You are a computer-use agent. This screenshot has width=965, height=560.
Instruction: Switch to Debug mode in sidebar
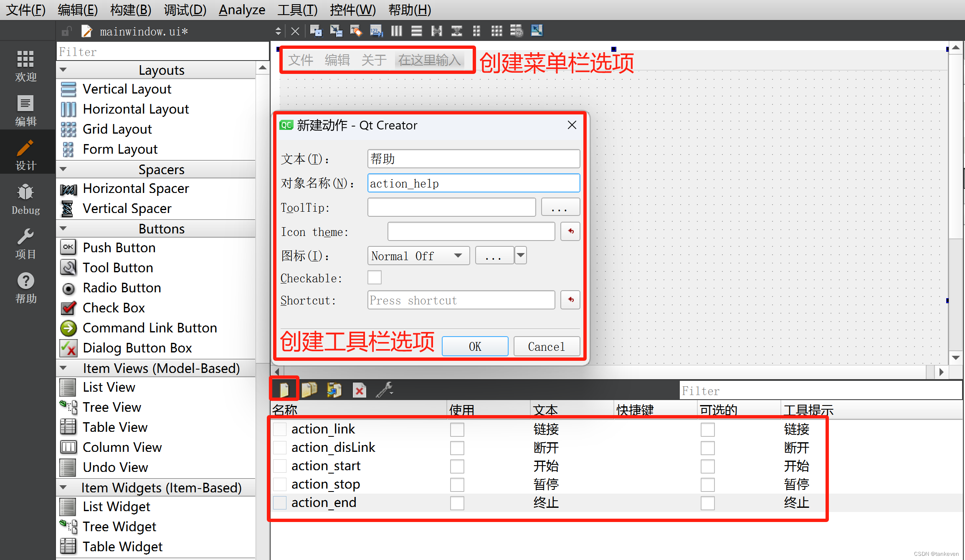point(25,200)
